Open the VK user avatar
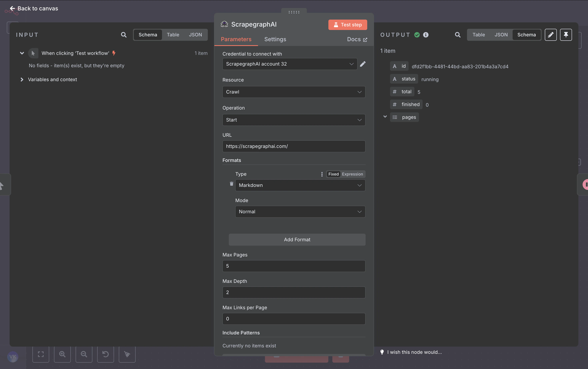Viewport: 588px width, 369px height. click(13, 357)
